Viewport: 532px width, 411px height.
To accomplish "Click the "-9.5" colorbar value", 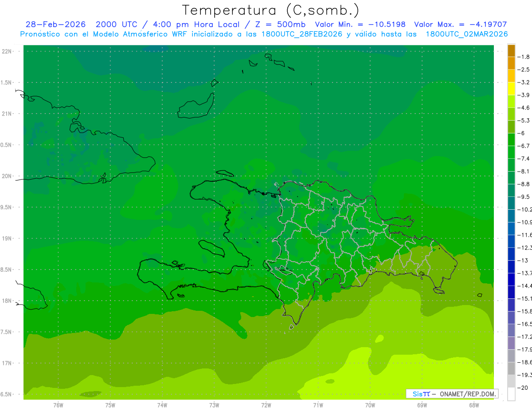I will (x=524, y=196).
